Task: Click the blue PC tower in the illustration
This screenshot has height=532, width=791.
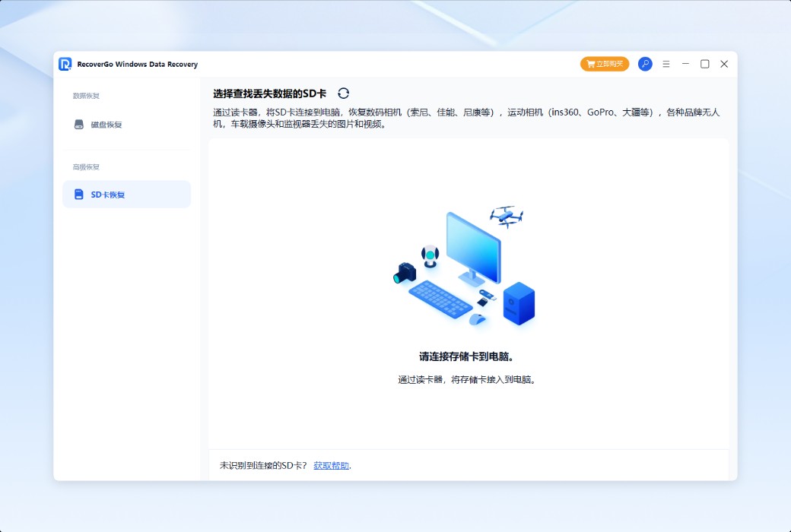Action: pos(519,304)
